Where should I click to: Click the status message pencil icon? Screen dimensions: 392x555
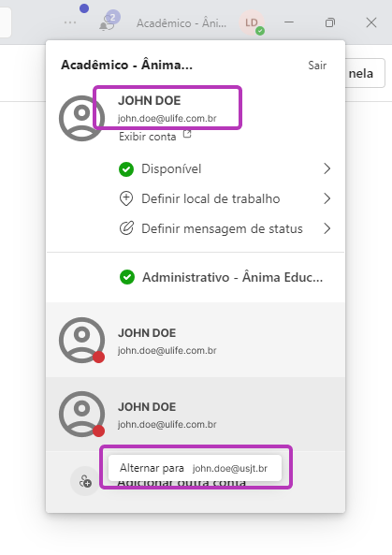[x=126, y=228]
